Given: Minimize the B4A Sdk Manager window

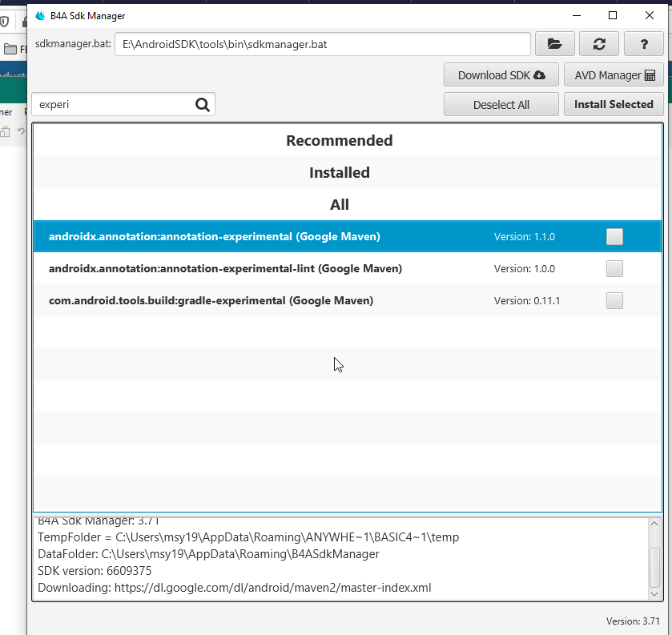Looking at the screenshot, I should [577, 15].
